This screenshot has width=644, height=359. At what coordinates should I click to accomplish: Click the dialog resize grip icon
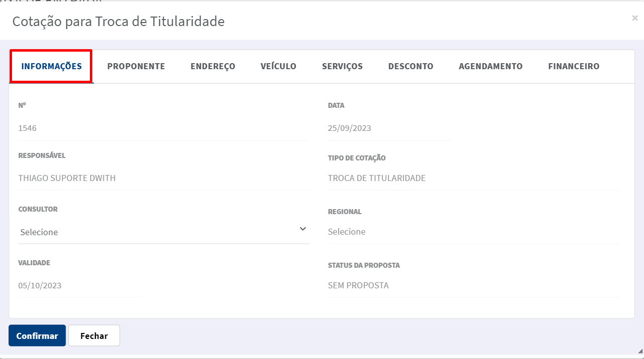pyautogui.click(x=640, y=351)
